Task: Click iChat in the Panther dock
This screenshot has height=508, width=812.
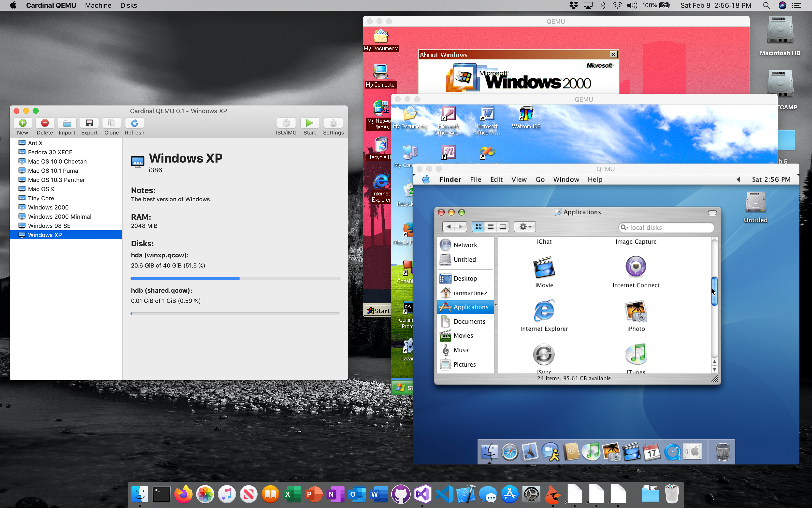Action: click(550, 452)
